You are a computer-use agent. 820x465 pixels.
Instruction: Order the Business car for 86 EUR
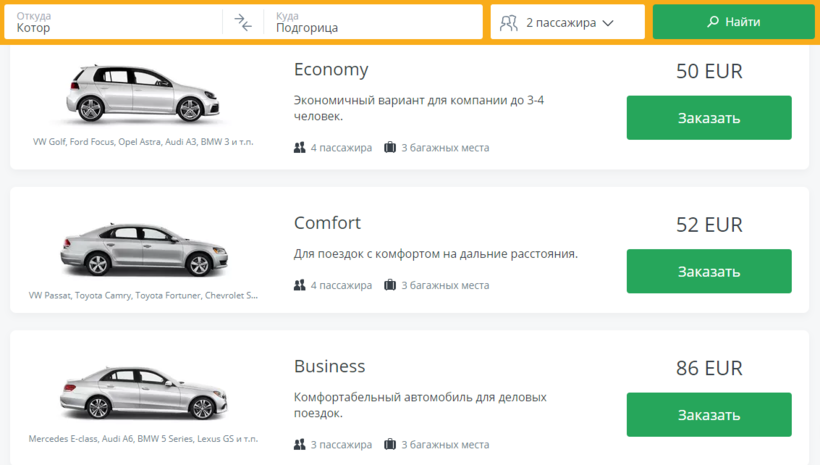[709, 414]
